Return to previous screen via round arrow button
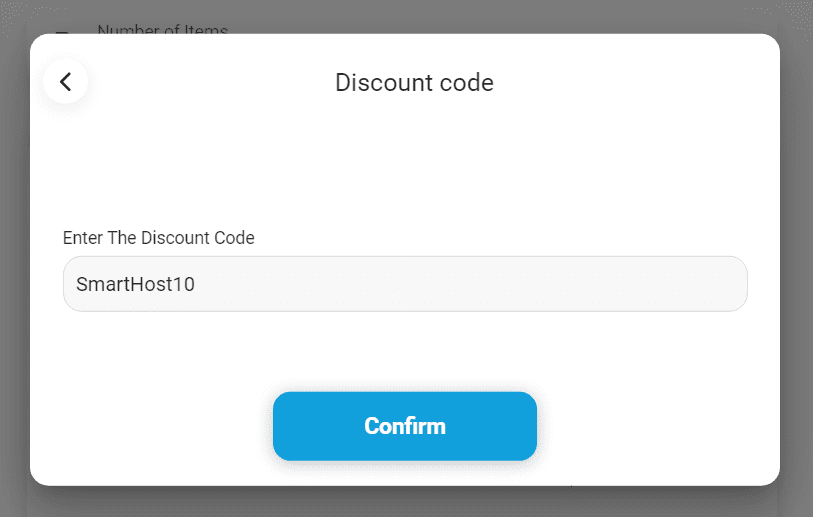 (x=66, y=82)
